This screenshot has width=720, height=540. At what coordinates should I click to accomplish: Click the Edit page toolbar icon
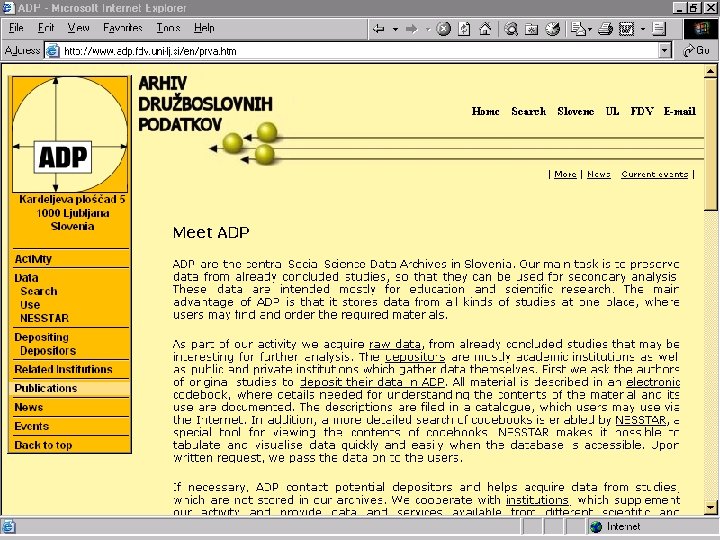tap(626, 28)
